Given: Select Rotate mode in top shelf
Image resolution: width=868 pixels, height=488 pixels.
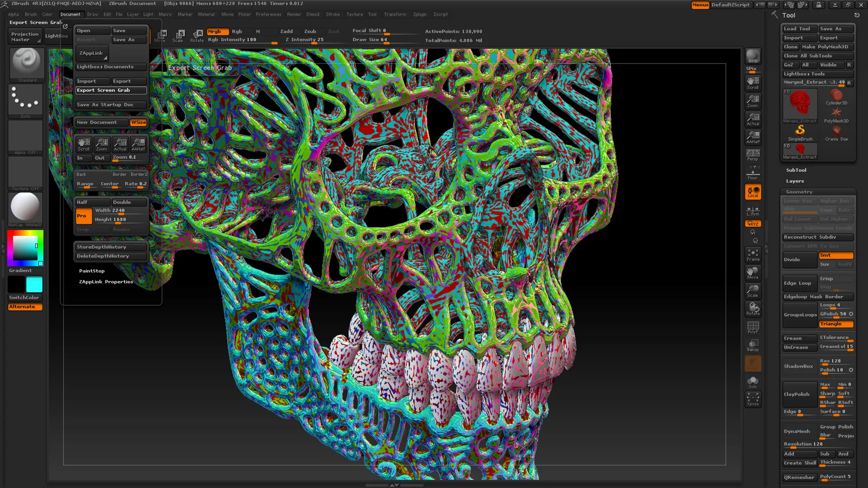Looking at the screenshot, I should coord(197,36).
